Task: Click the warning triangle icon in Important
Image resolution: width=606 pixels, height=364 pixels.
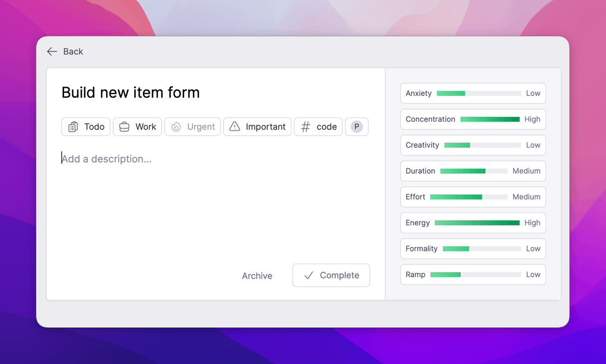Action: pyautogui.click(x=235, y=127)
